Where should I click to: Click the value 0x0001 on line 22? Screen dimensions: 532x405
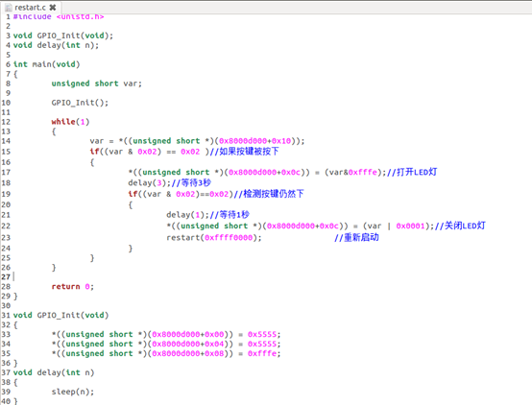[x=411, y=226]
